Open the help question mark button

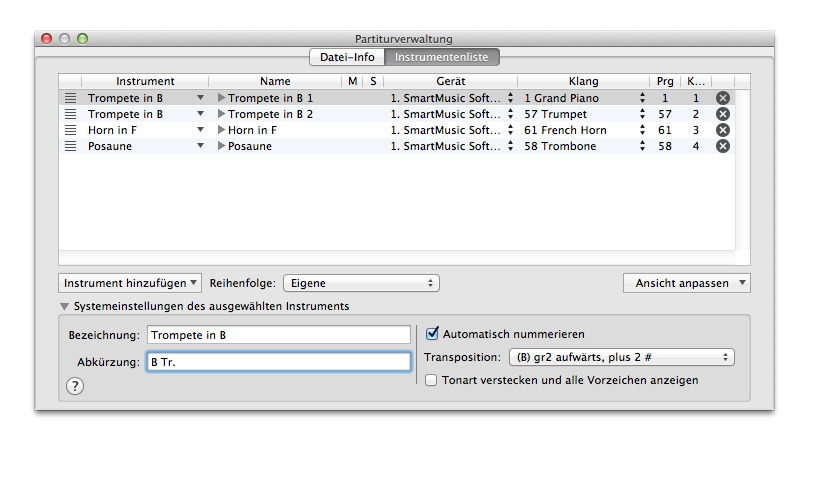coord(75,387)
